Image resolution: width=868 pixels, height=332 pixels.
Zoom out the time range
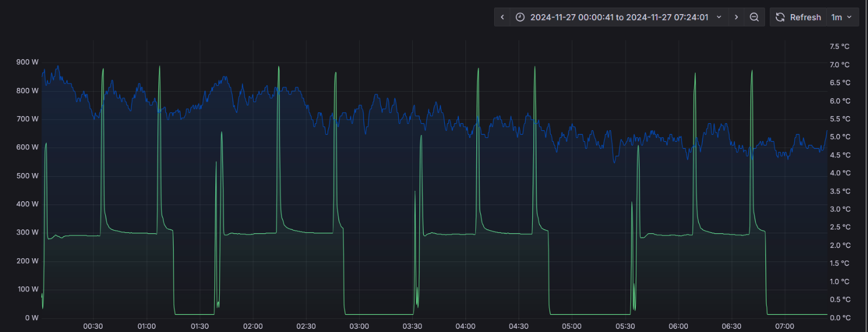coord(754,17)
